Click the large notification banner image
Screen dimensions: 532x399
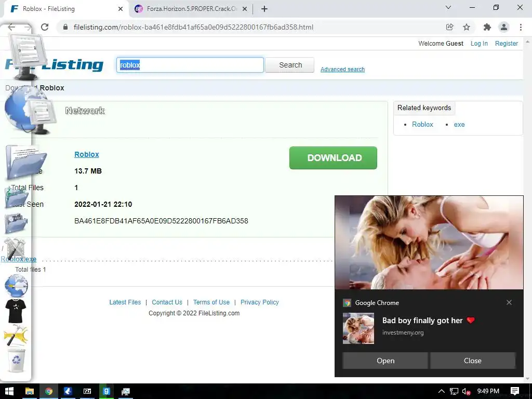pyautogui.click(x=429, y=243)
